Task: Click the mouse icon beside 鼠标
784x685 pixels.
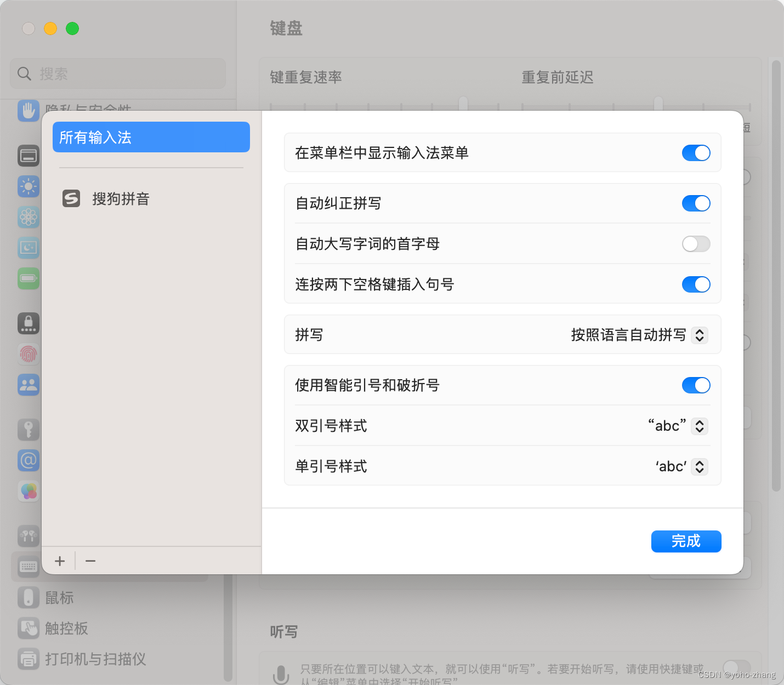Action: pos(29,597)
